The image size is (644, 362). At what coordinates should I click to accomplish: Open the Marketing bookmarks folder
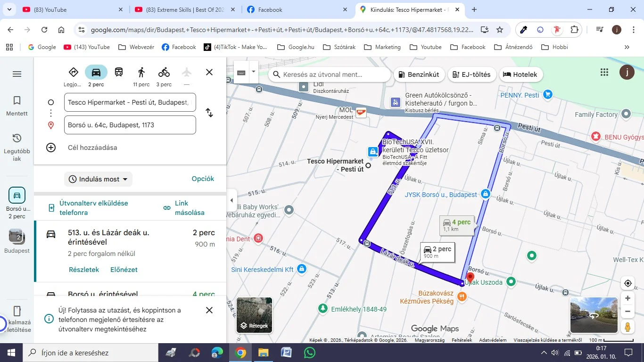(382, 47)
